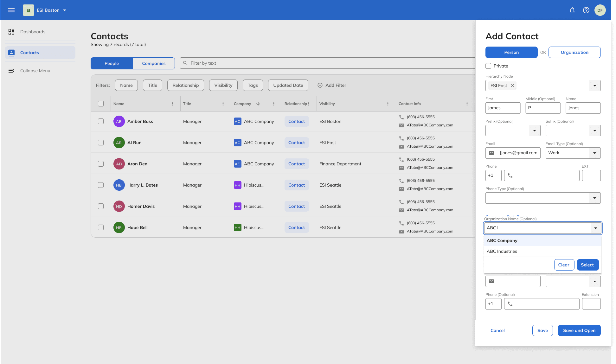Screen dimensions: 616x364
Task: Click the Company column sort arrow
Action: pos(258,104)
